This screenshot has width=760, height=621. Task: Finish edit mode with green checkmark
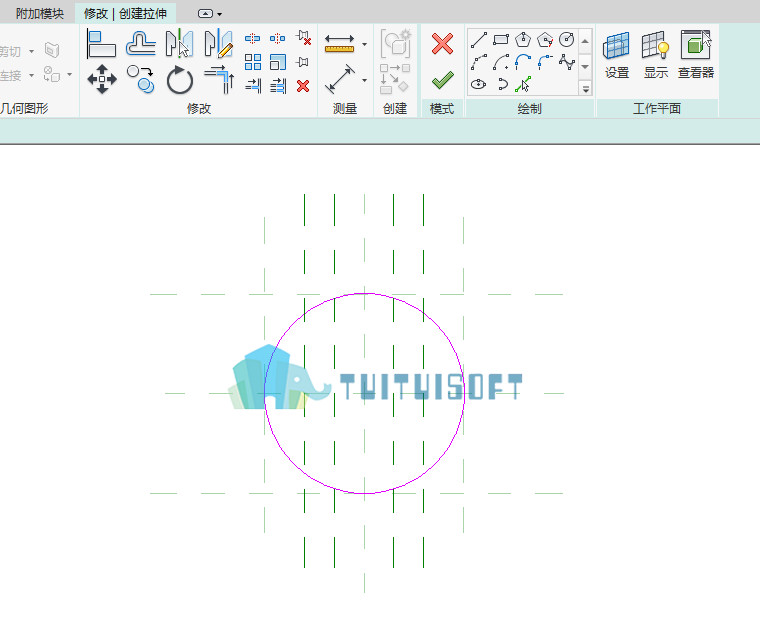tap(442, 80)
